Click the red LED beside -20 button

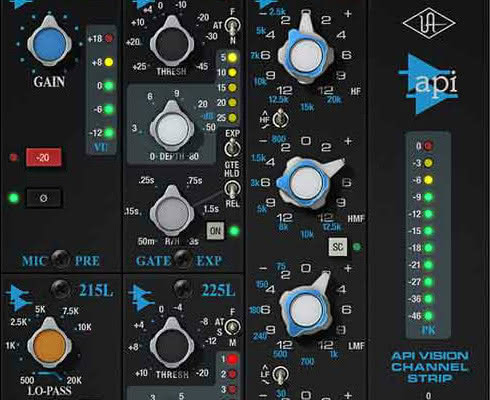click(x=14, y=157)
